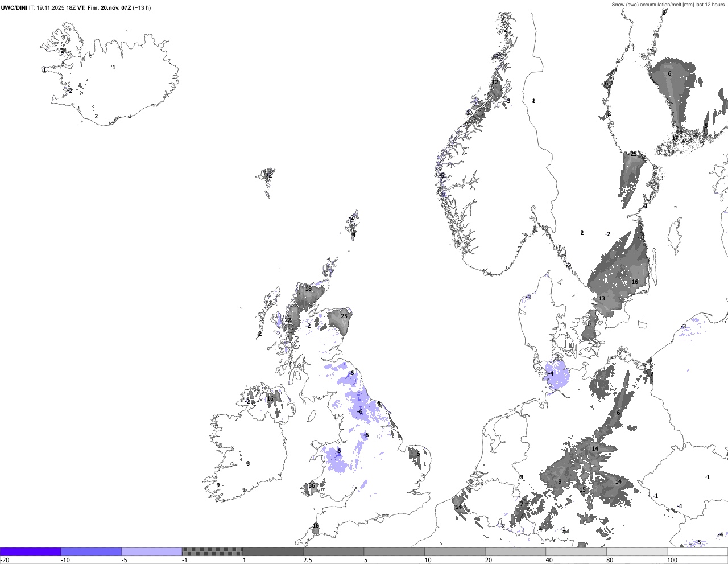This screenshot has width=728, height=564.
Task: Click the '3' value in southern Ireland
Action: 248,463
